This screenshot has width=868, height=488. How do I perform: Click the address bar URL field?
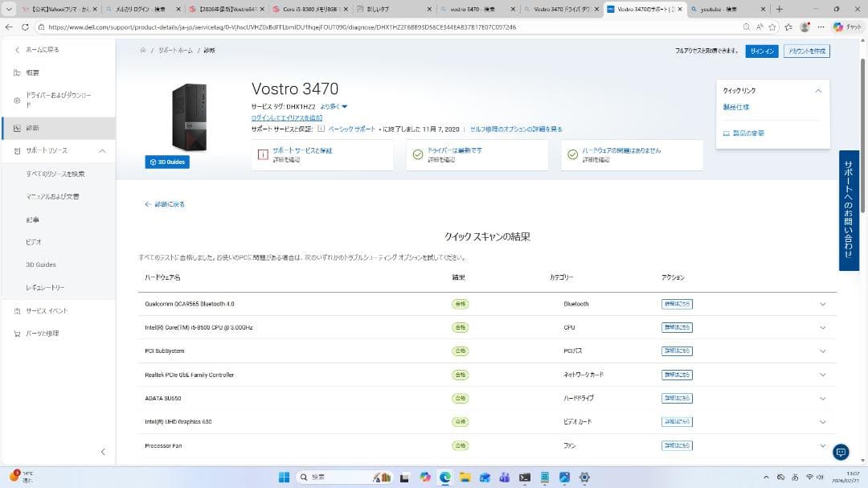387,27
